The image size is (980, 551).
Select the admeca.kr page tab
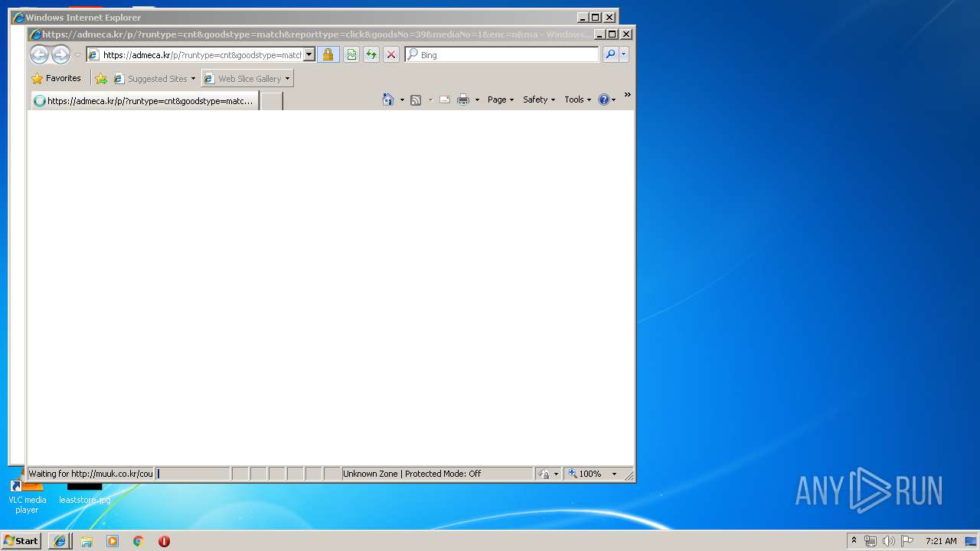145,101
